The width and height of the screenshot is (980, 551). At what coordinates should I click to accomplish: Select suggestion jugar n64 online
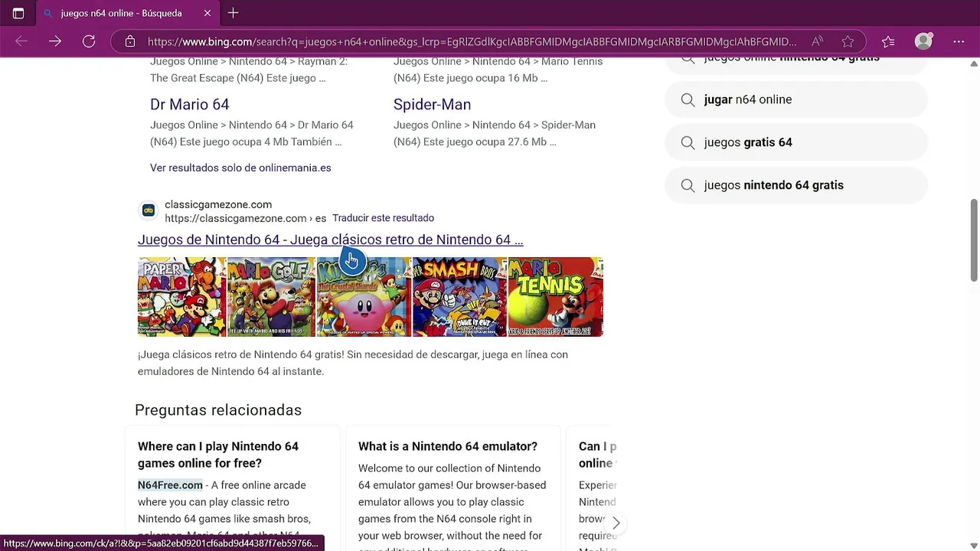796,99
